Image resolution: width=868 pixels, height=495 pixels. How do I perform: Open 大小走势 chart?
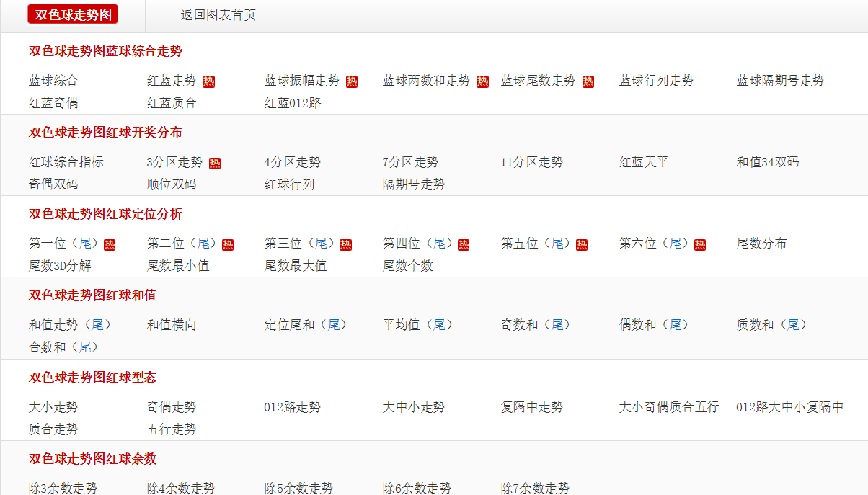click(53, 407)
